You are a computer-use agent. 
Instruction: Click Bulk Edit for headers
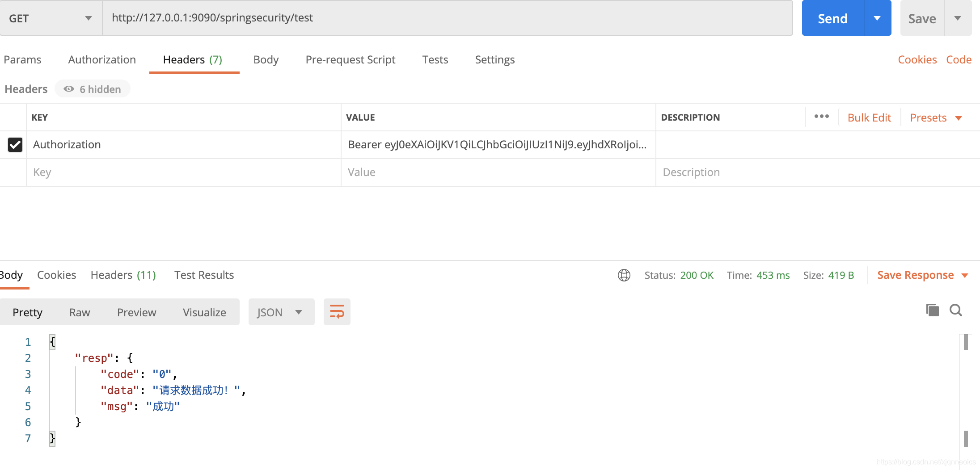pyautogui.click(x=869, y=117)
